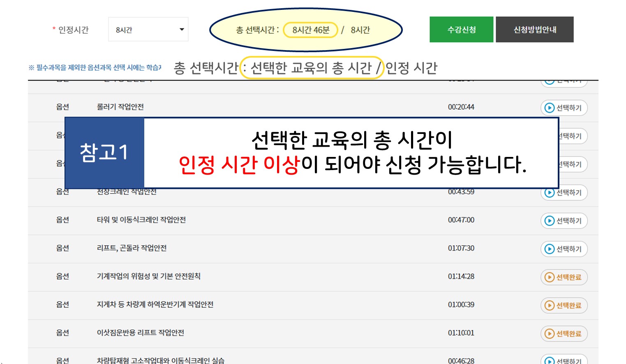Click orange play icon in 이삿짐운반용 리프트 row
This screenshot has width=626, height=364.
tap(550, 334)
